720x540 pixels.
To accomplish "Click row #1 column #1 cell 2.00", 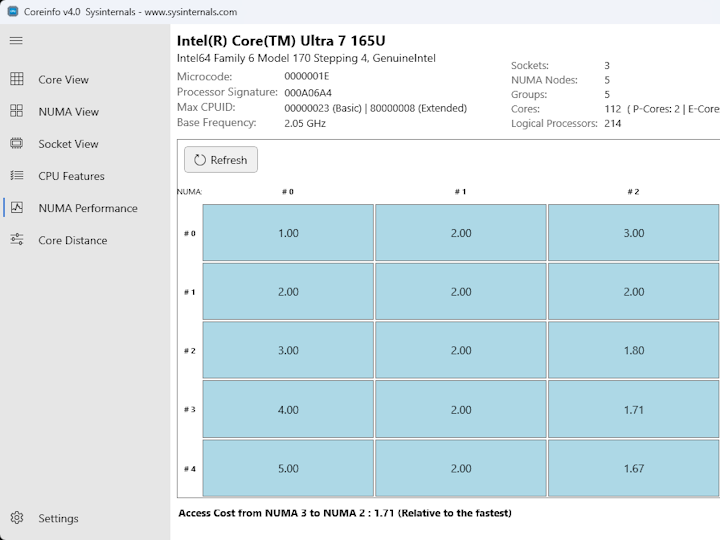I will click(x=461, y=292).
